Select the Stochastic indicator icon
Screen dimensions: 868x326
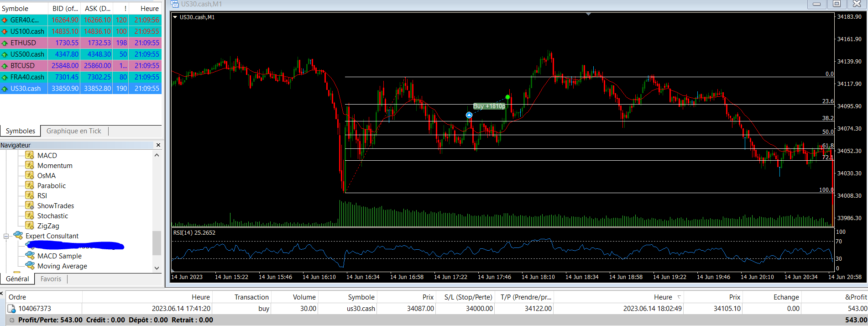click(x=30, y=216)
